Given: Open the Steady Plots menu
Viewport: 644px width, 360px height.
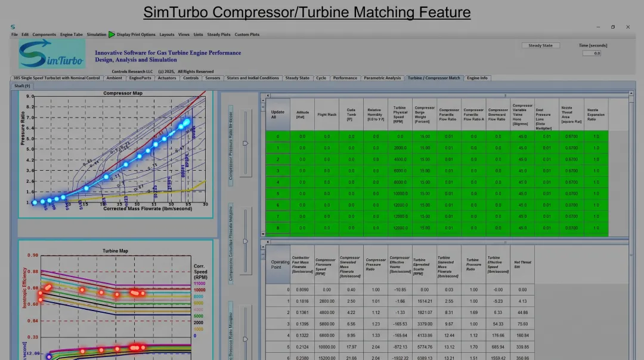Looking at the screenshot, I should point(218,35).
